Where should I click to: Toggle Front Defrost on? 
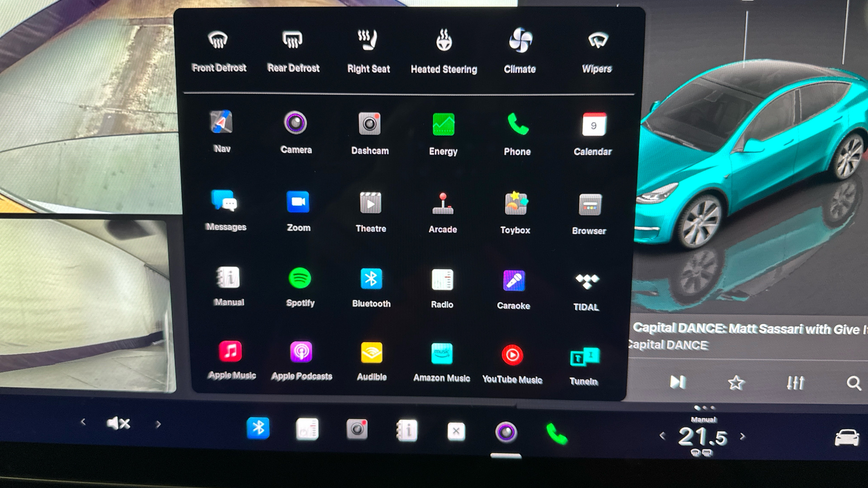point(218,41)
